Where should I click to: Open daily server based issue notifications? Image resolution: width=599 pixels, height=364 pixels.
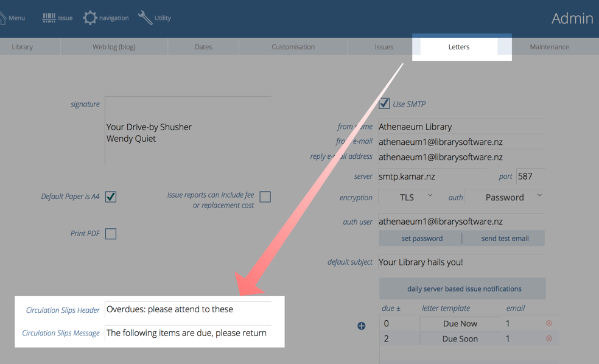pyautogui.click(x=463, y=289)
